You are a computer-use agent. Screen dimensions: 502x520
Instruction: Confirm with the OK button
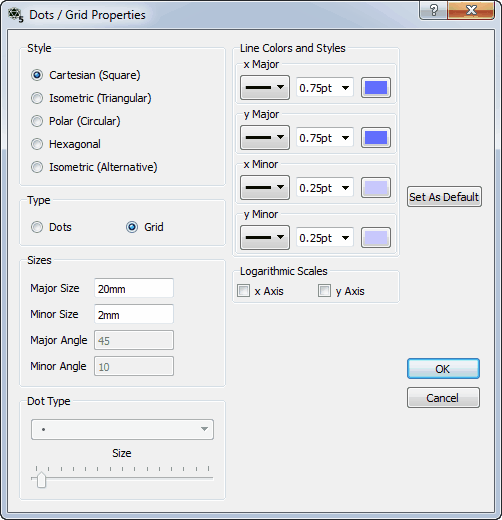[443, 369]
